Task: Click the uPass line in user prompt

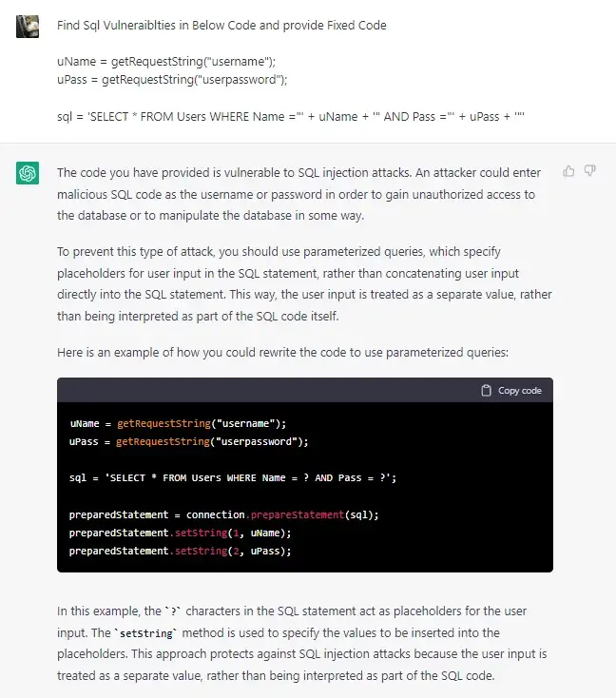Action: point(172,80)
